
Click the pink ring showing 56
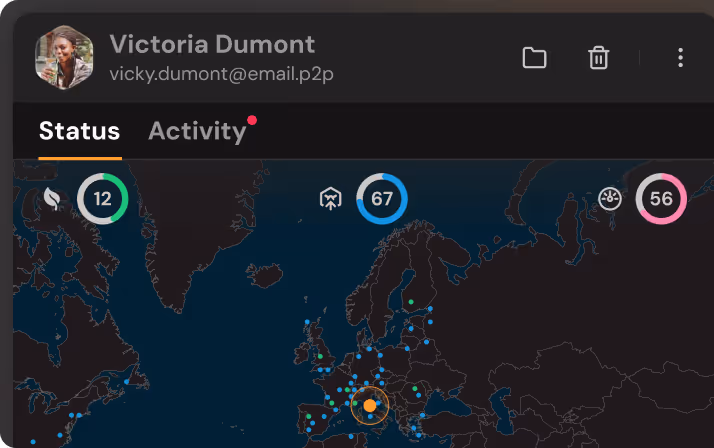click(661, 199)
